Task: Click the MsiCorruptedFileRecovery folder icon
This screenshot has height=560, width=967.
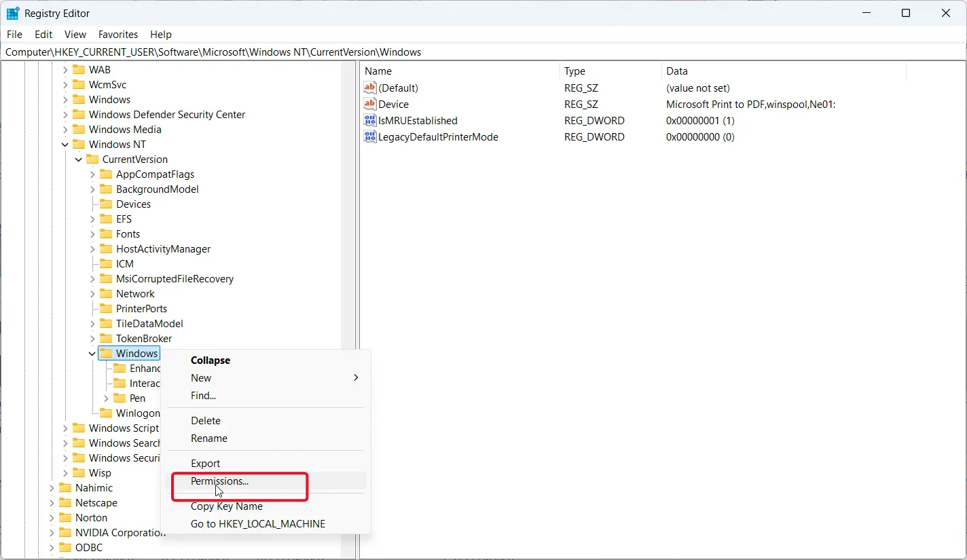Action: point(106,278)
